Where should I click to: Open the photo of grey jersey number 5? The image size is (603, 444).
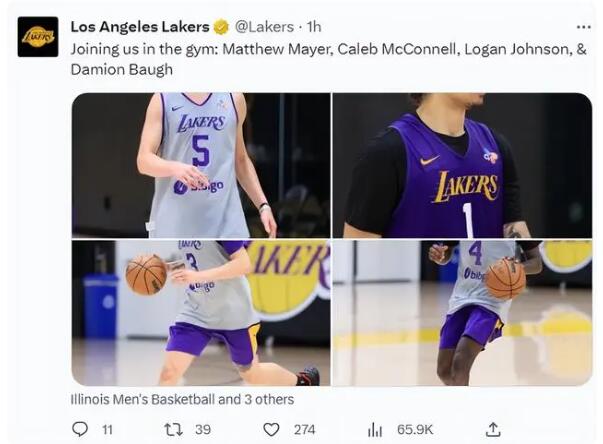click(200, 165)
